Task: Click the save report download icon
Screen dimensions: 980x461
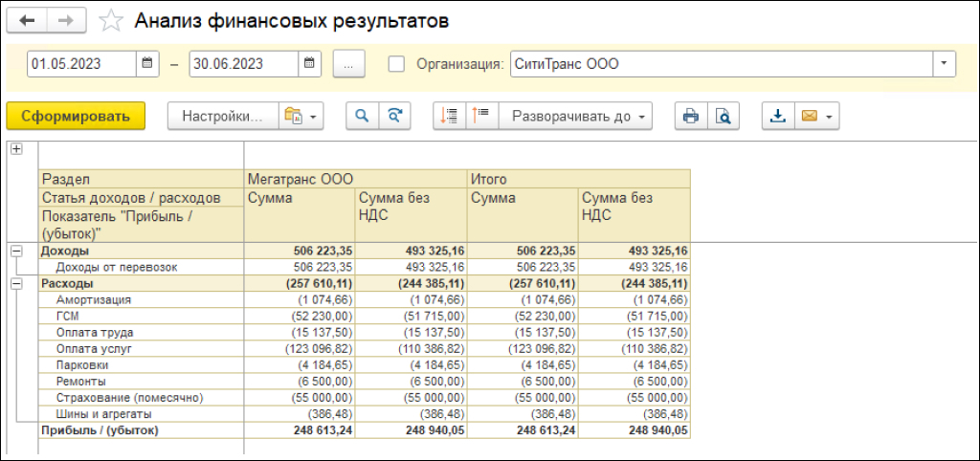Action: pyautogui.click(x=778, y=116)
